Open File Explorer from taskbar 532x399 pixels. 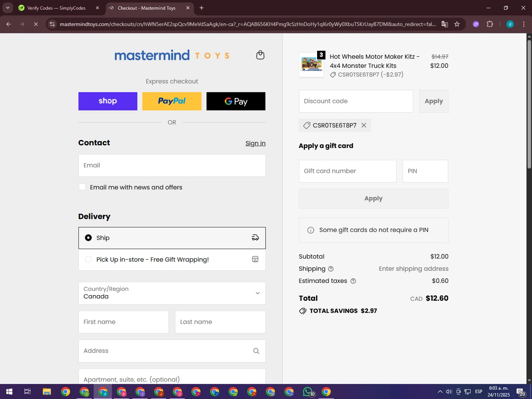click(47, 392)
